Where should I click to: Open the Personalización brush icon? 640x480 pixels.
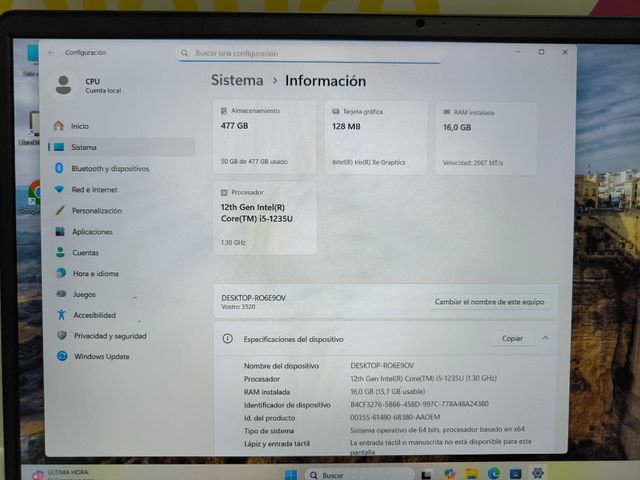click(x=60, y=210)
